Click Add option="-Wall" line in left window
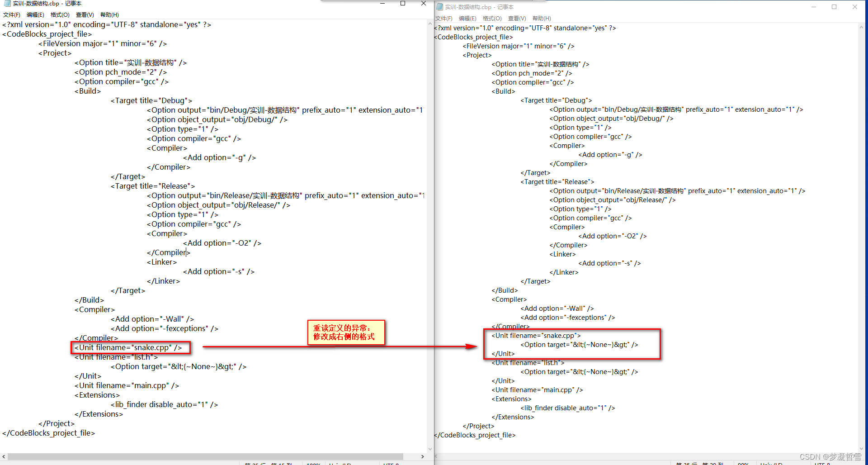The width and height of the screenshot is (868, 465). point(152,319)
